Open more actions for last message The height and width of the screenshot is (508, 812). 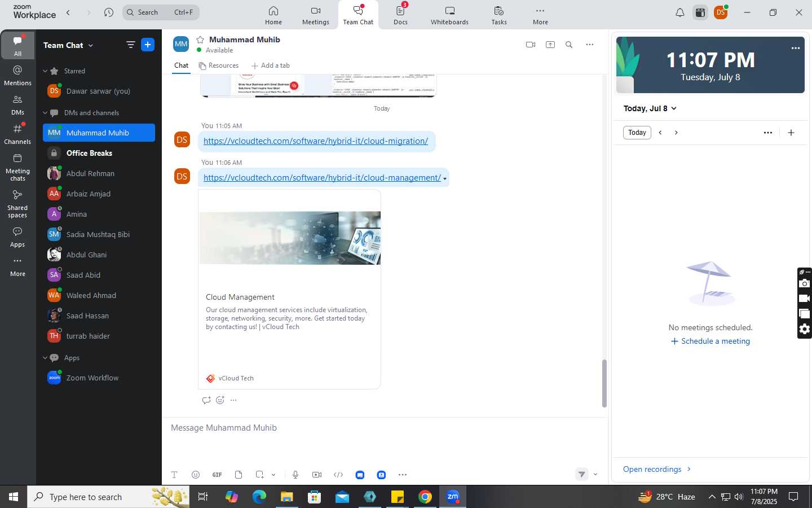(233, 400)
